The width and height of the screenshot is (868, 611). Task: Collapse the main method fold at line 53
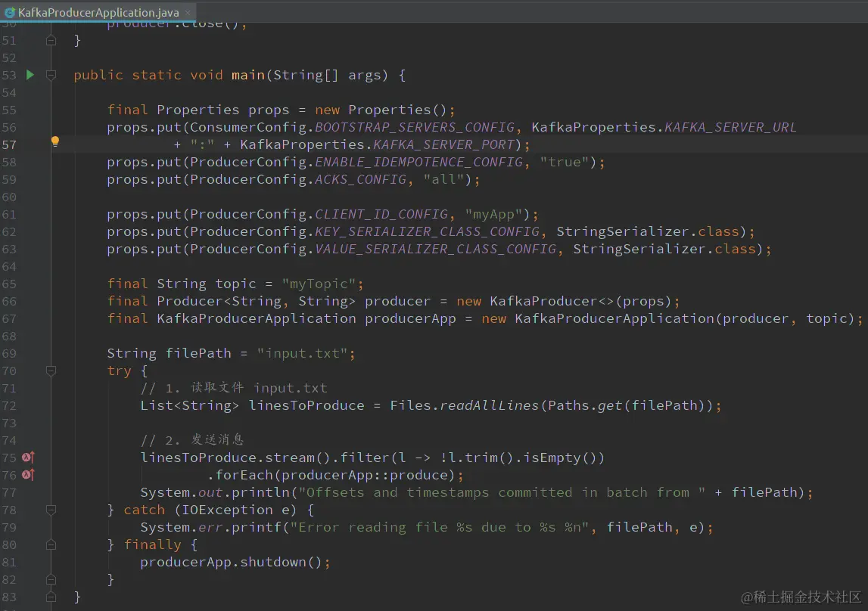[x=51, y=75]
